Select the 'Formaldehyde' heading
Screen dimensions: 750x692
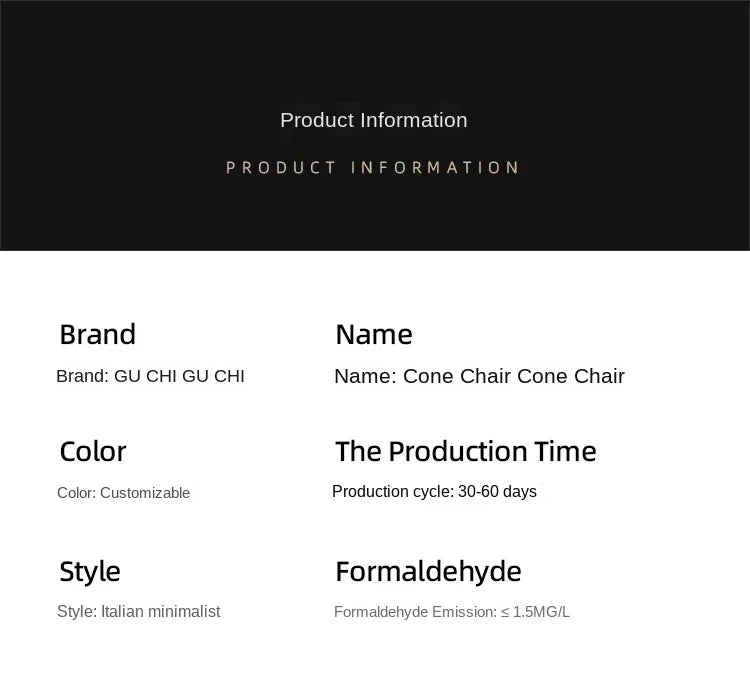(x=429, y=571)
